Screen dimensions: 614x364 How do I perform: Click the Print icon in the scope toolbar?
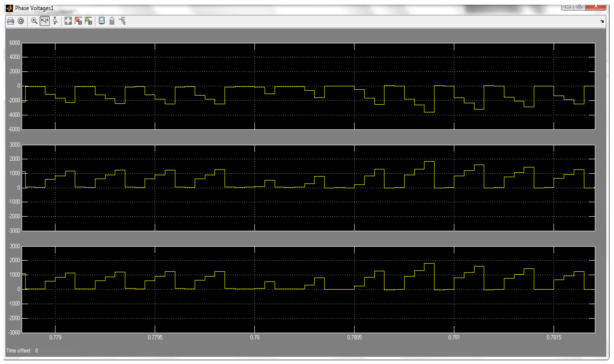[10, 21]
